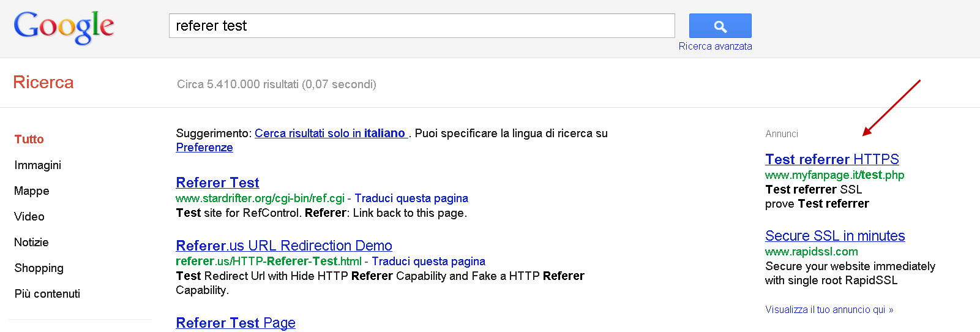
Task: Open the 'Test referrer HTTPS' ad
Action: 832,159
